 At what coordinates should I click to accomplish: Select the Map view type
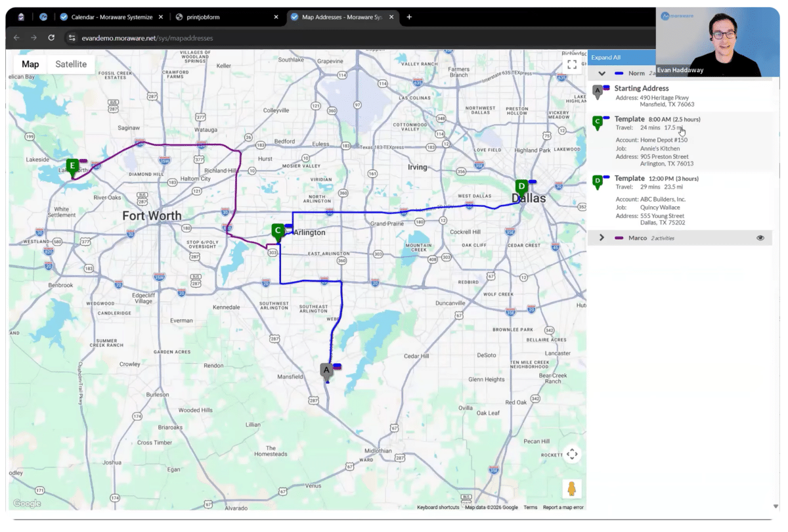[x=30, y=64]
